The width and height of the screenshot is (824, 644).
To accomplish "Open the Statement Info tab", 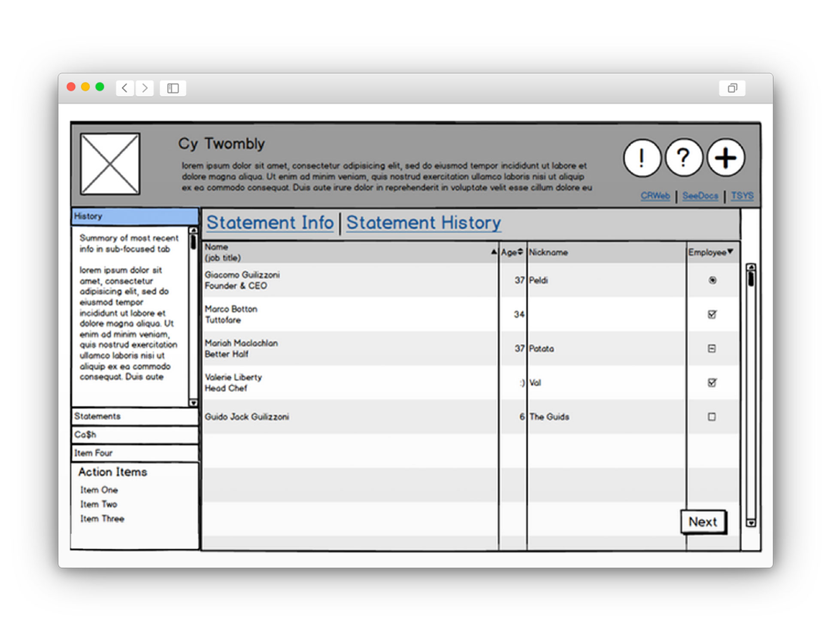I will (x=270, y=223).
